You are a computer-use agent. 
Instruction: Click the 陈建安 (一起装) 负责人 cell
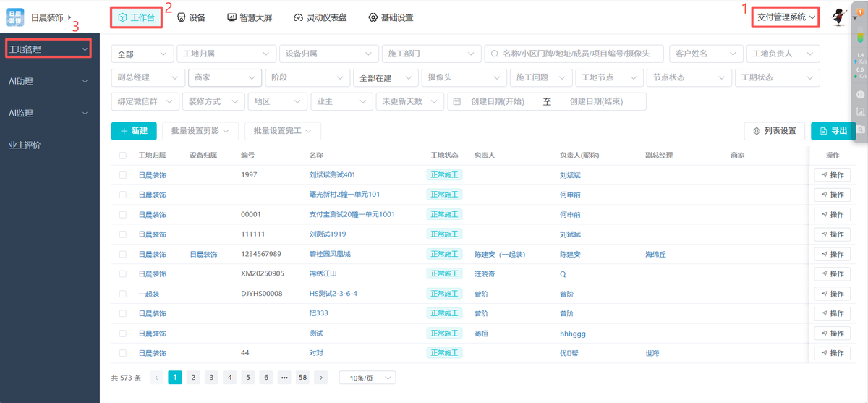tap(499, 255)
